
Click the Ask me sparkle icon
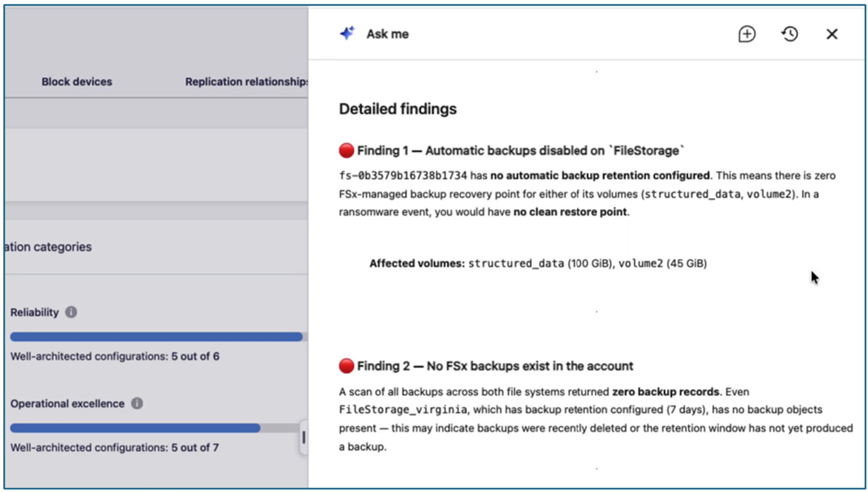(347, 33)
